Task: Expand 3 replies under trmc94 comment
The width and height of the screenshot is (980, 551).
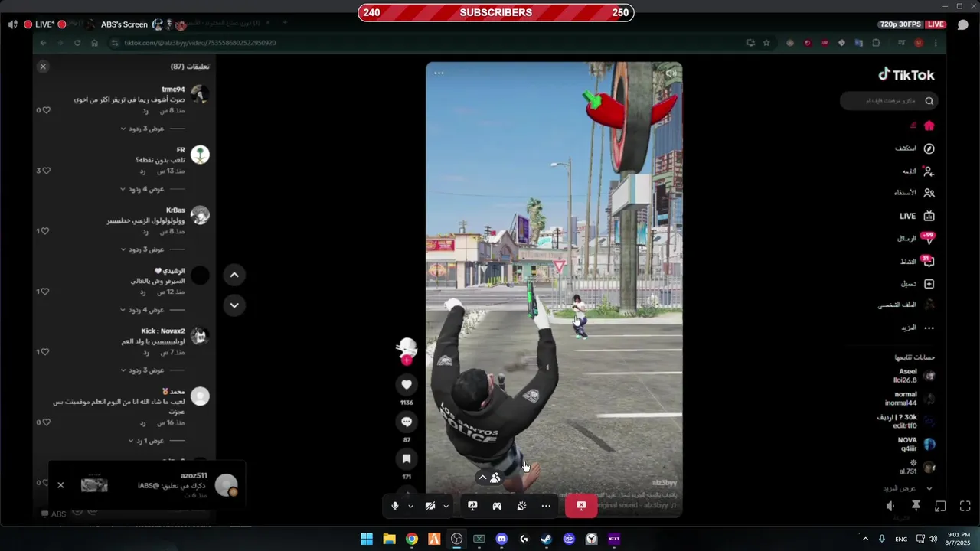Action: tap(142, 129)
